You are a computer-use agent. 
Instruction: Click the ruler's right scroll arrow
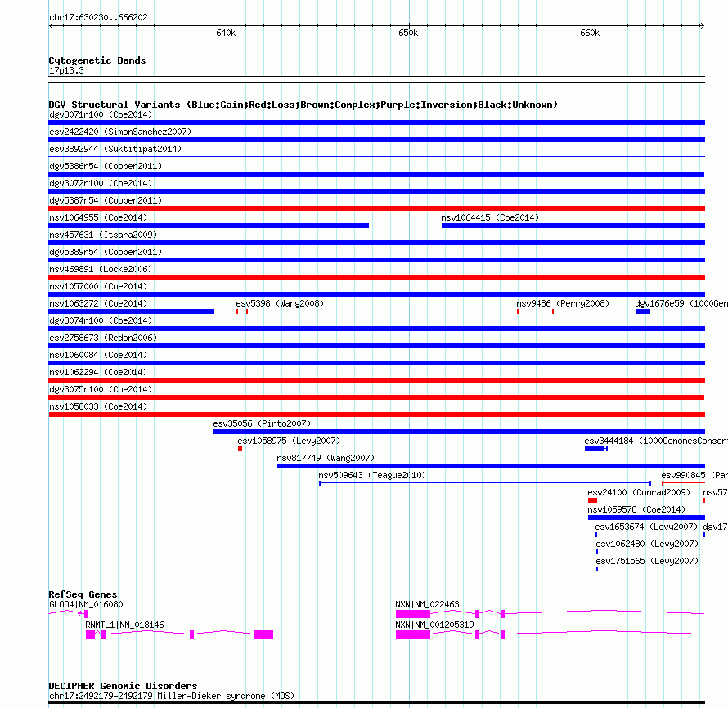point(702,26)
